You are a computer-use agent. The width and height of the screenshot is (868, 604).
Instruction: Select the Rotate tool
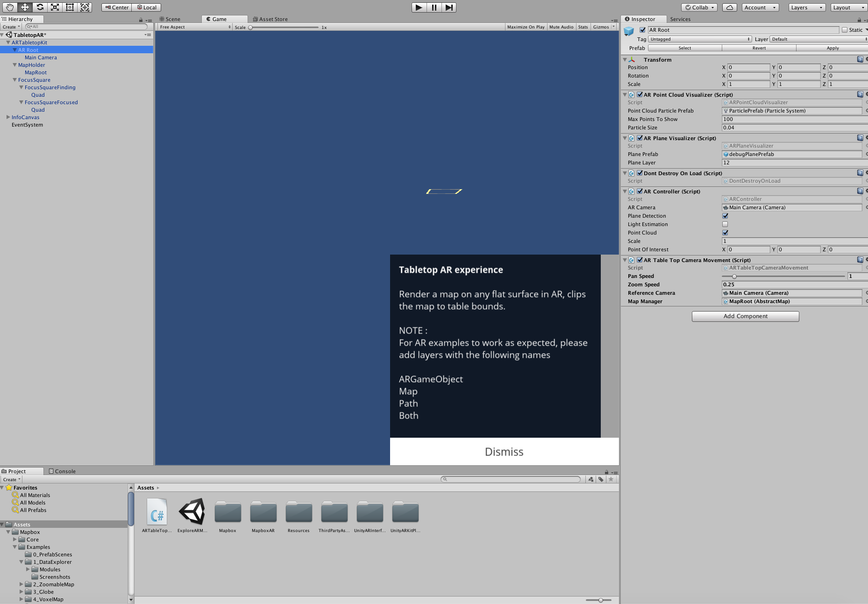pyautogui.click(x=40, y=7)
